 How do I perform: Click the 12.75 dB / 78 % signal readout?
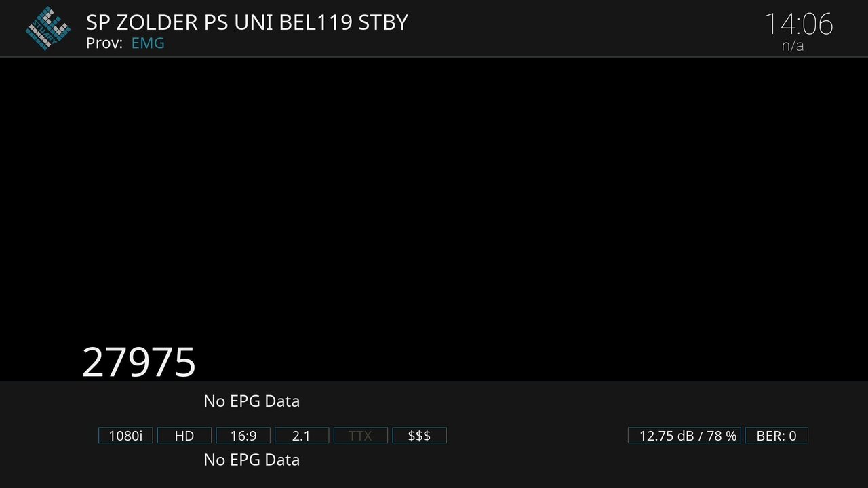click(684, 435)
